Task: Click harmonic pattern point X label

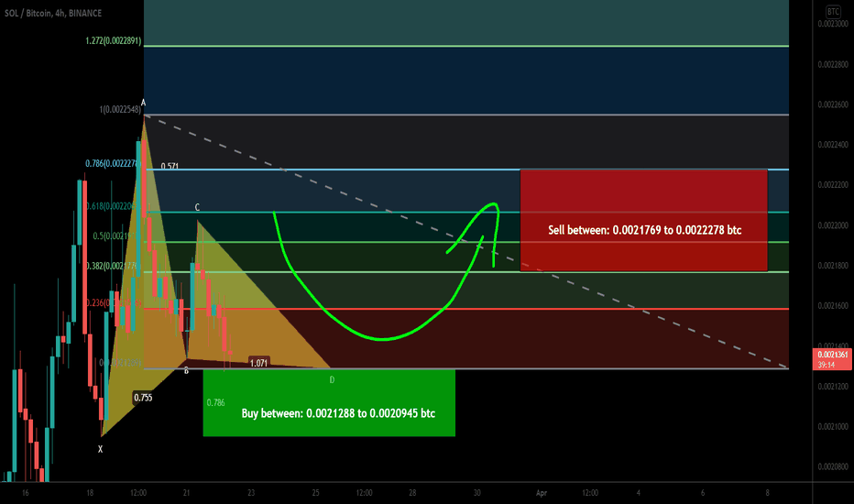Action: pos(100,450)
